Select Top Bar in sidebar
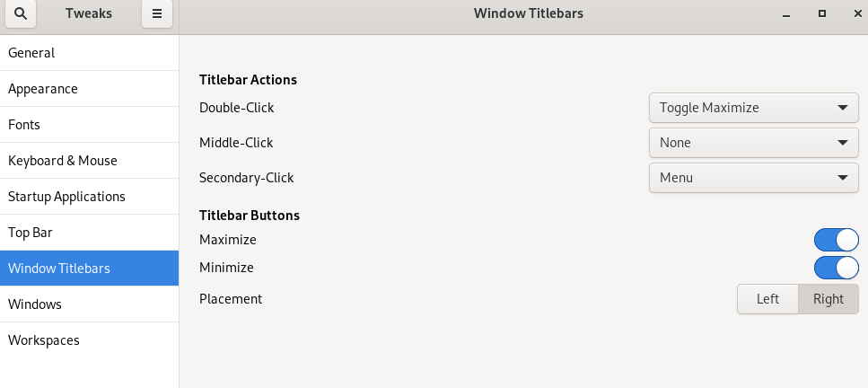The width and height of the screenshot is (868, 388). (x=89, y=233)
